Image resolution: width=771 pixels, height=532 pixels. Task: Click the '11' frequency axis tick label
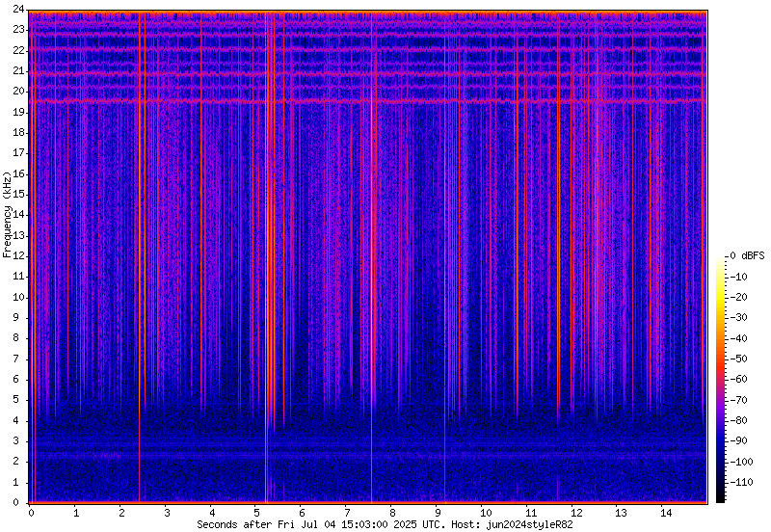(18, 277)
